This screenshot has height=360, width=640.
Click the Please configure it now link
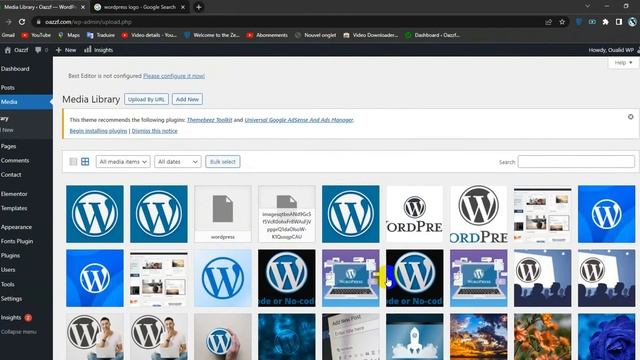(174, 76)
